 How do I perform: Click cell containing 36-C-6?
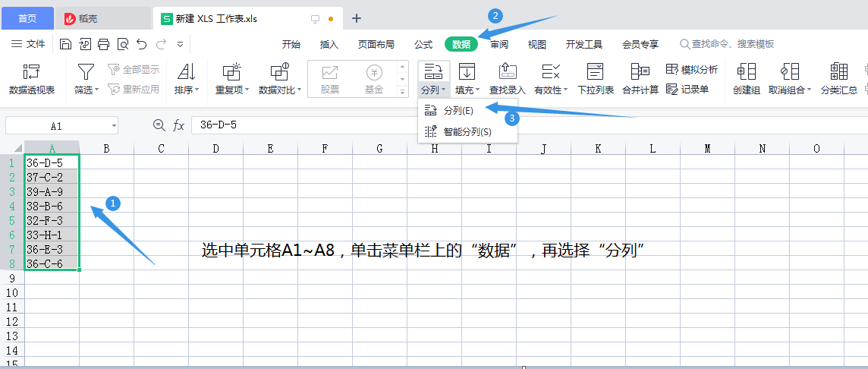tap(52, 263)
